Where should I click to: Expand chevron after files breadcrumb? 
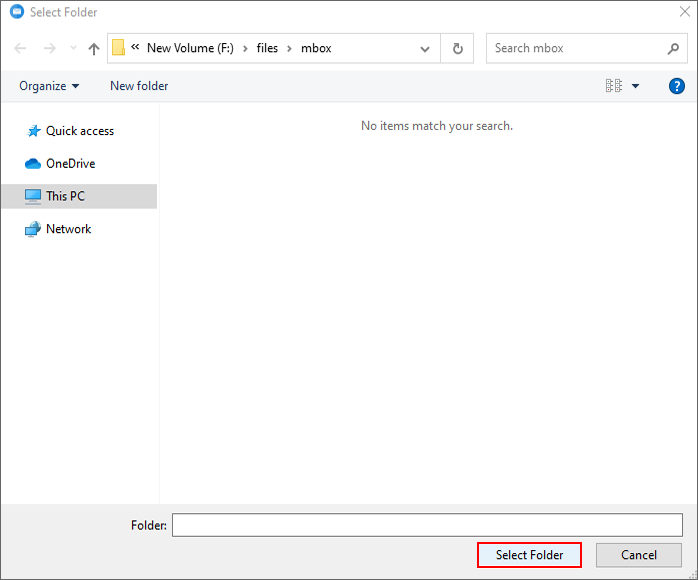289,49
